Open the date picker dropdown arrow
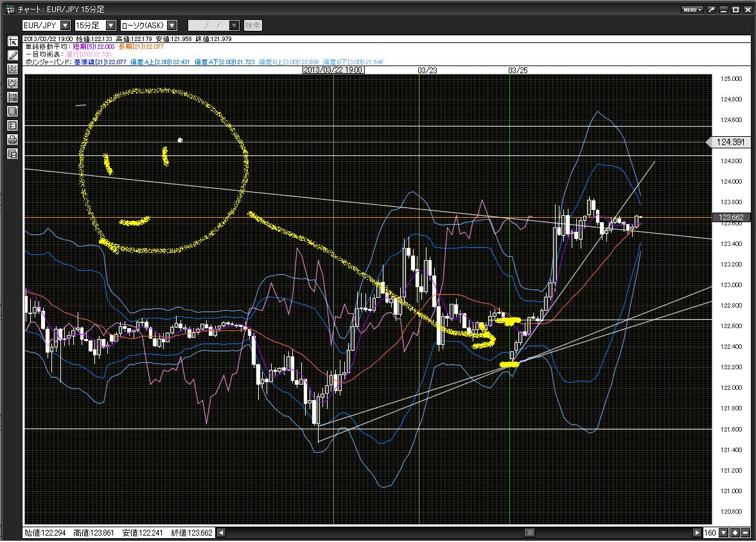Viewport: 756px width, 542px height. pos(234,26)
